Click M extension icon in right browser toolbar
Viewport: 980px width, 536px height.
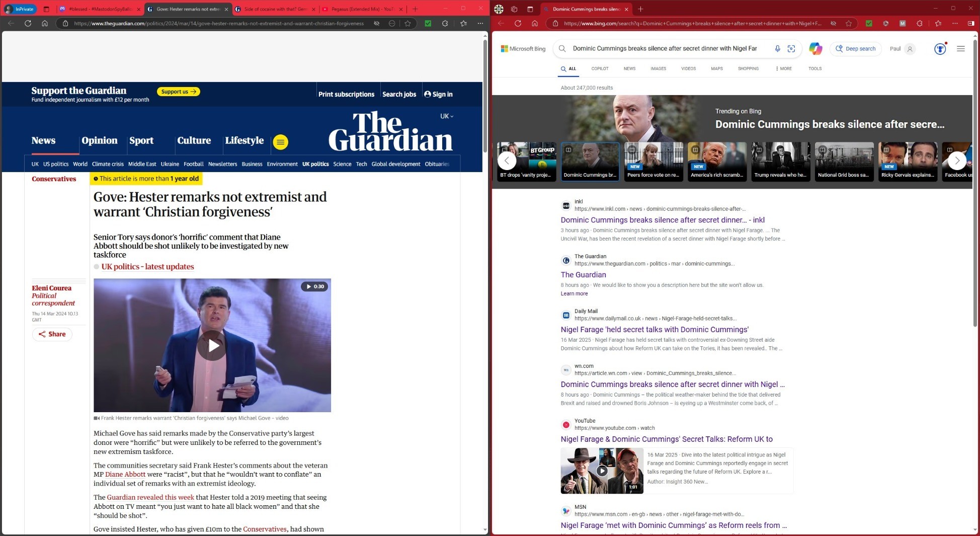(x=903, y=23)
